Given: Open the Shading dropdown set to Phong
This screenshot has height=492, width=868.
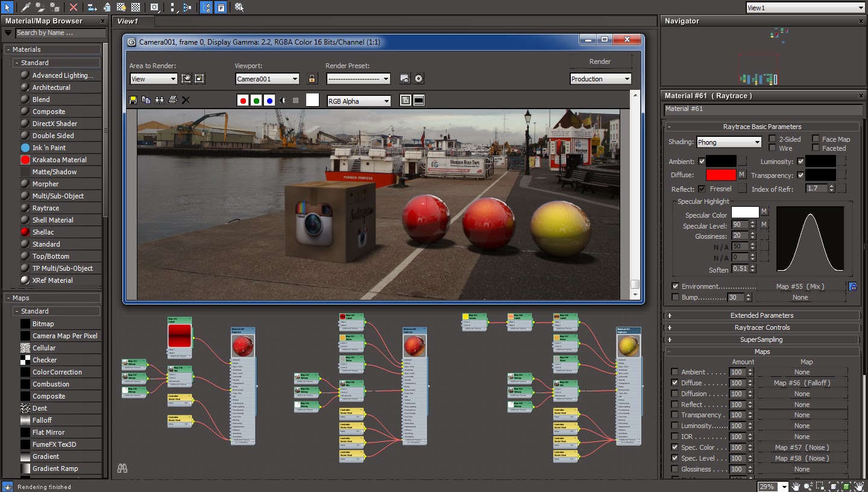Looking at the screenshot, I should coord(729,142).
